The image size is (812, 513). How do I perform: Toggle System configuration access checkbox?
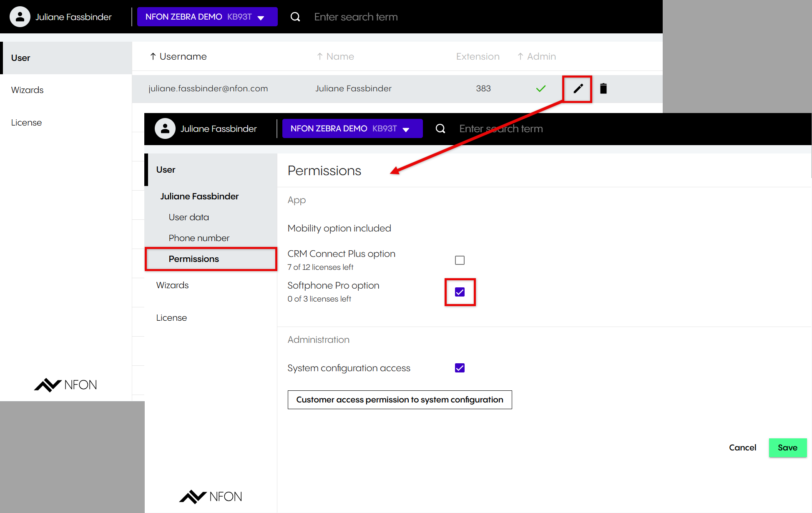click(x=460, y=368)
